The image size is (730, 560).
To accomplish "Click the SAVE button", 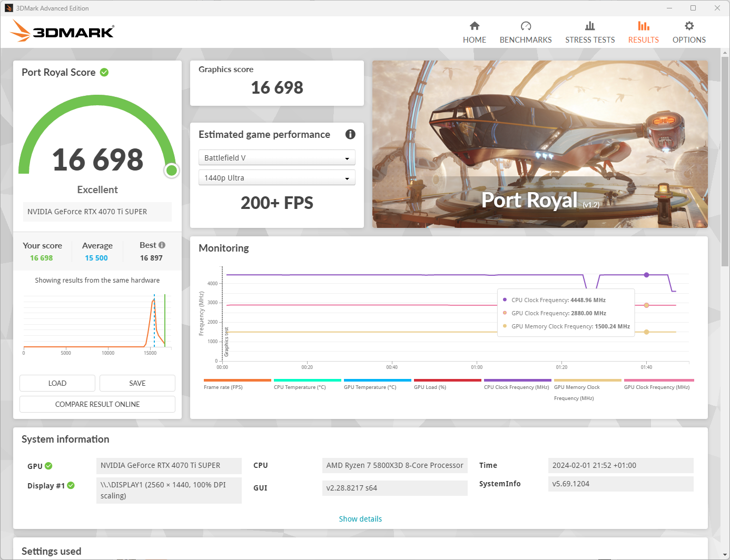I will click(x=137, y=383).
